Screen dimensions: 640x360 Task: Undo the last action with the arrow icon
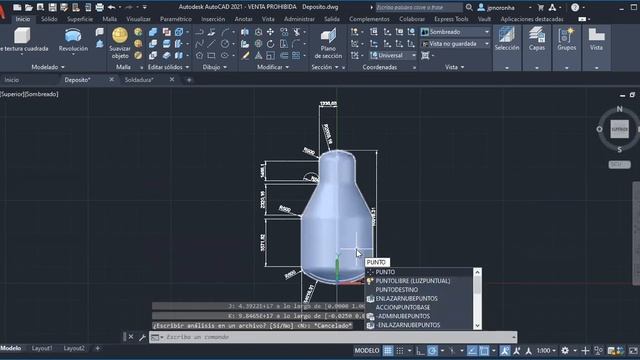click(x=111, y=7)
